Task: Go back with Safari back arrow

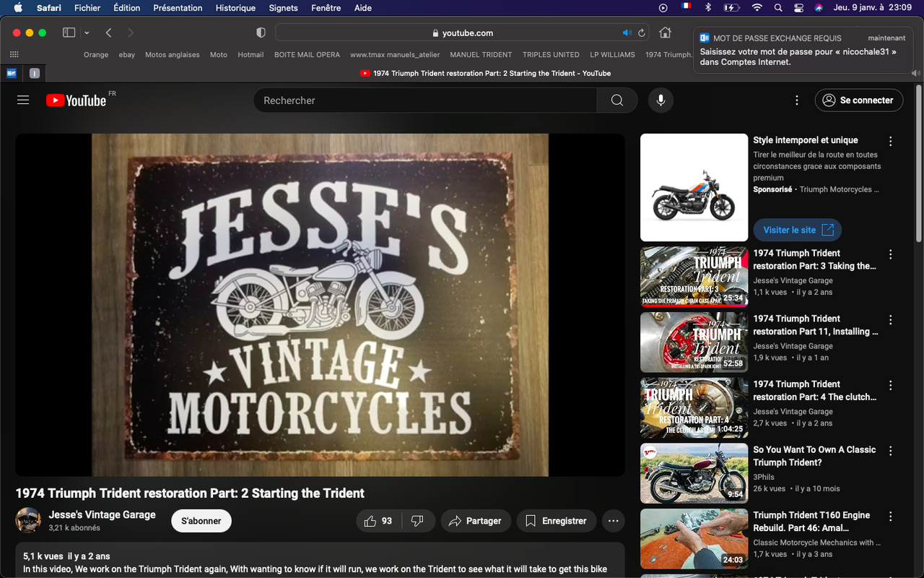Action: click(x=108, y=33)
